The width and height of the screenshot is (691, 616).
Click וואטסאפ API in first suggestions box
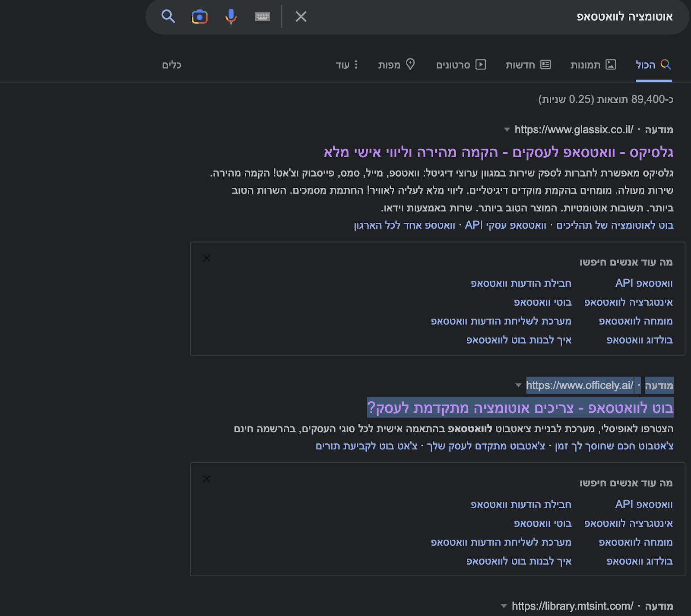point(644,283)
